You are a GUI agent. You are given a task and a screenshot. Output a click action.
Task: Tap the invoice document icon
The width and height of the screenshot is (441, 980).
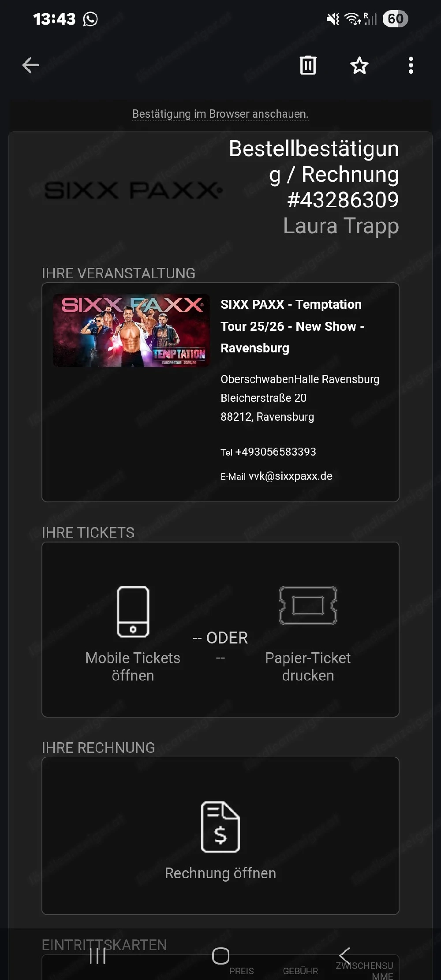[x=220, y=827]
